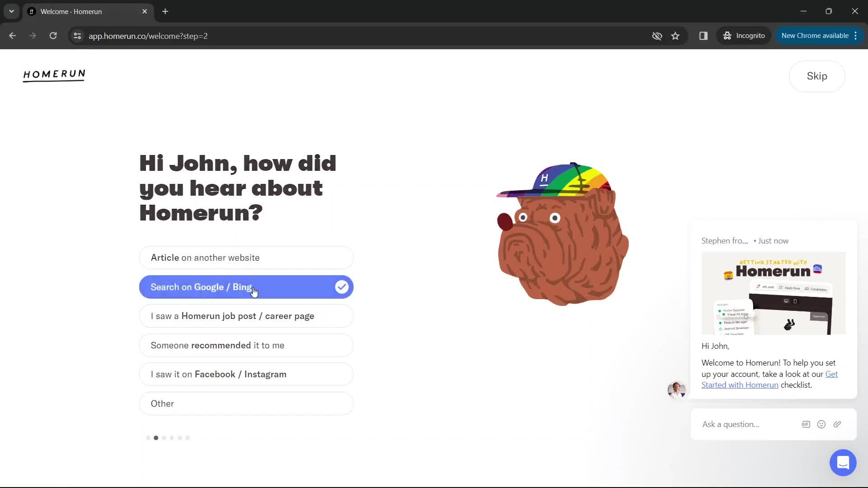This screenshot has width=868, height=488.
Task: Open Incognito profile indicator
Action: (744, 36)
